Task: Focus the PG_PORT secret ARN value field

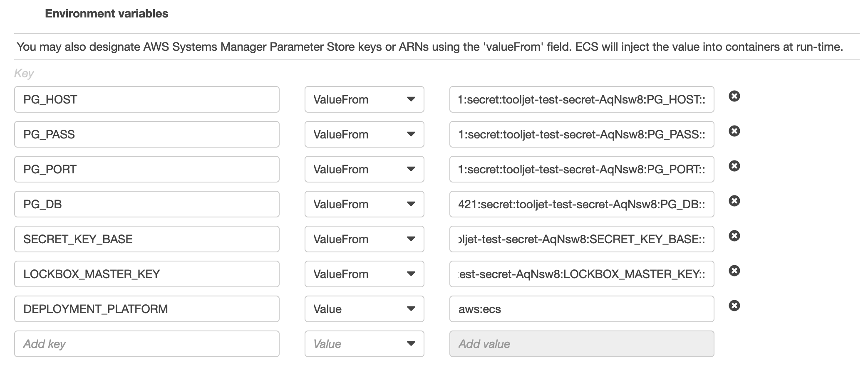Action: (581, 169)
